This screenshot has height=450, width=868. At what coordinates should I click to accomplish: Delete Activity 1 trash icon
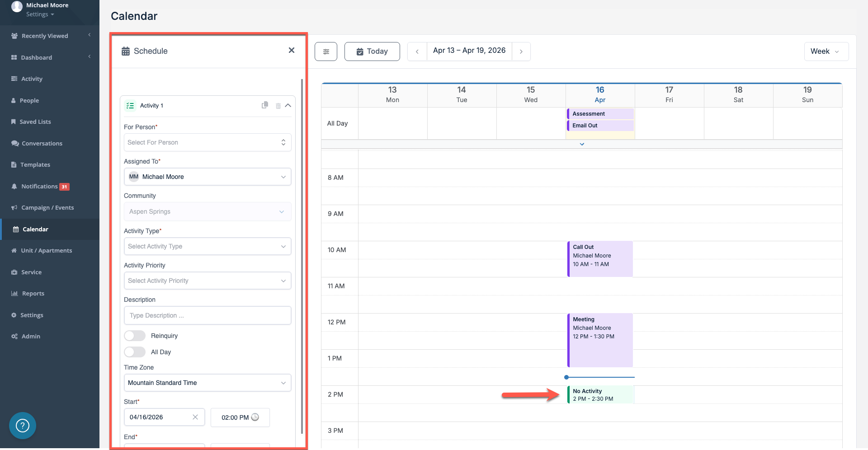click(x=278, y=106)
